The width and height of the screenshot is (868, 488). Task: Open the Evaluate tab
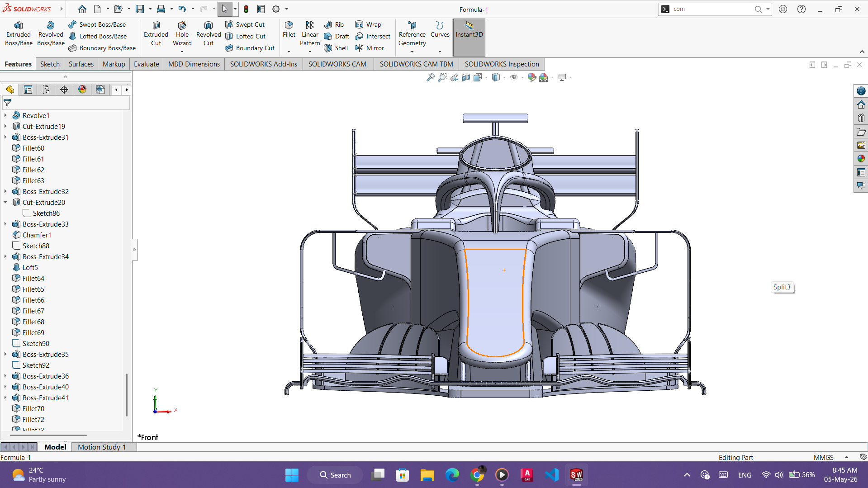click(147, 64)
